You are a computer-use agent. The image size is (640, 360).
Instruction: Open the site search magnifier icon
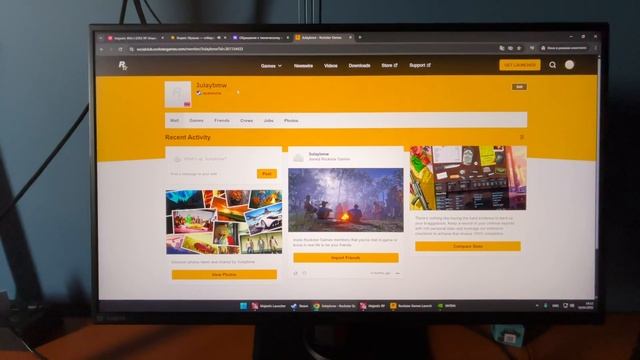coord(552,65)
